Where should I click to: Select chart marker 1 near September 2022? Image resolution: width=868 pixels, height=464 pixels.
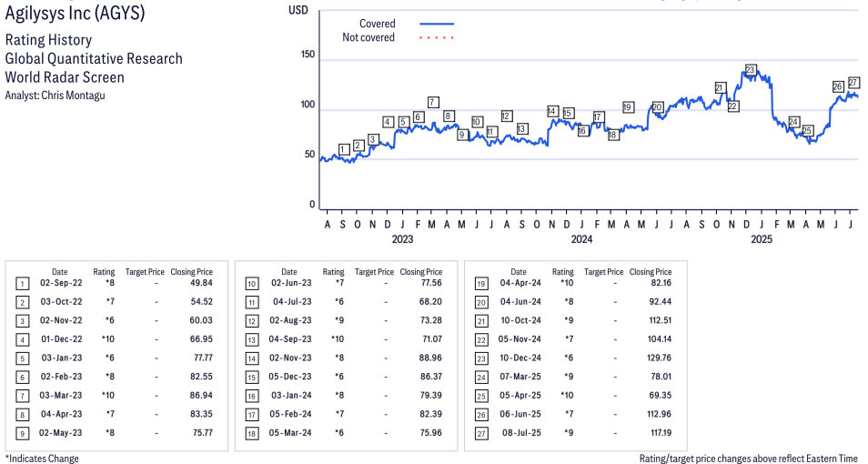click(x=344, y=149)
